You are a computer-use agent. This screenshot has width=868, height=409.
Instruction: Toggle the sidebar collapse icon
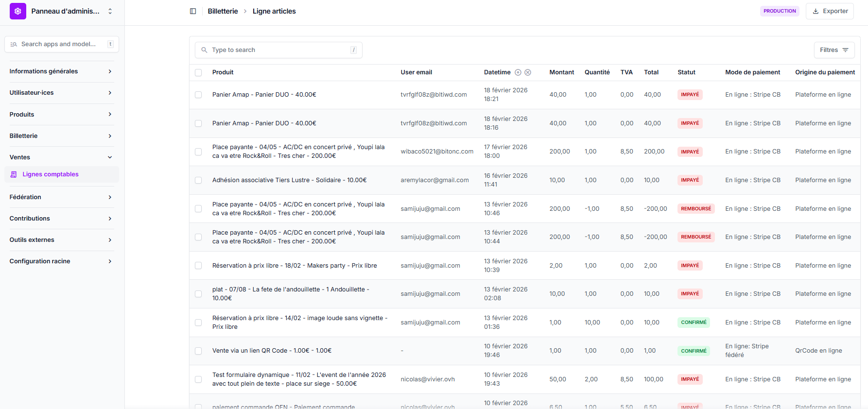(193, 11)
